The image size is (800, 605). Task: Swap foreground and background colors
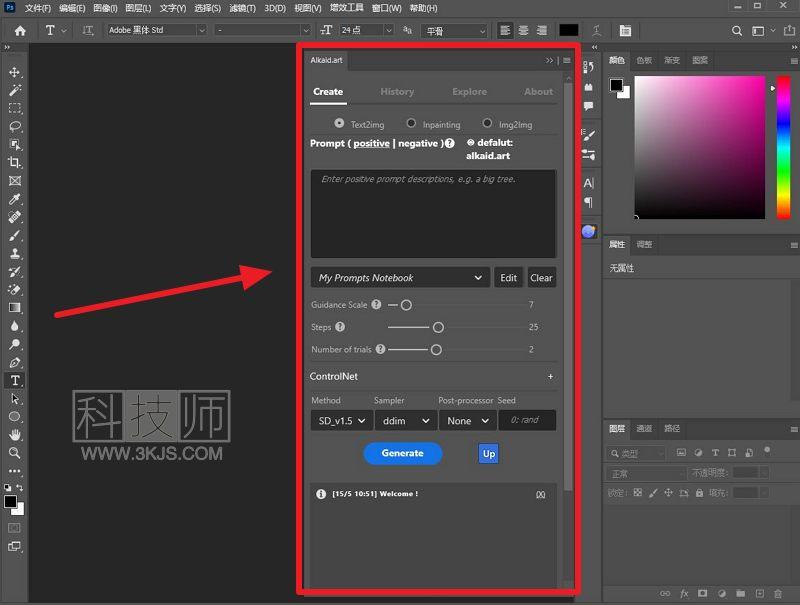point(19,488)
